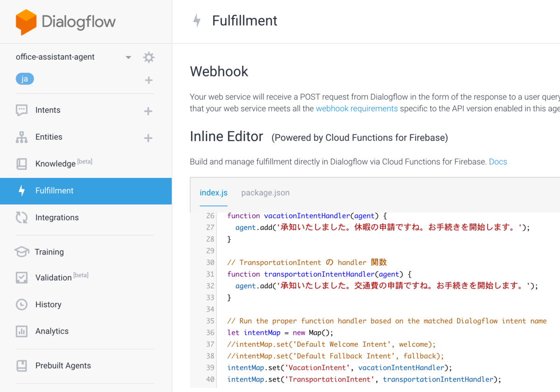
Task: Select the office-assistant-agent name
Action: click(x=55, y=57)
